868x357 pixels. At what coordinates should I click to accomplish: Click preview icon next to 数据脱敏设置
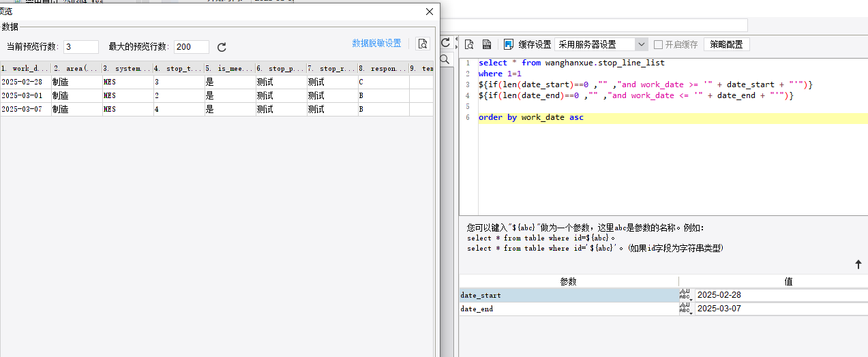(423, 44)
